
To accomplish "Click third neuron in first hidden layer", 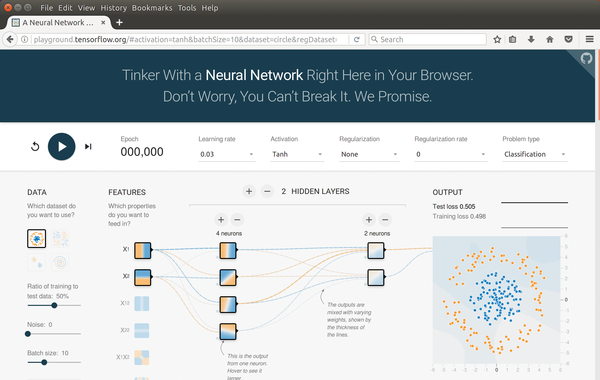I will click(228, 305).
